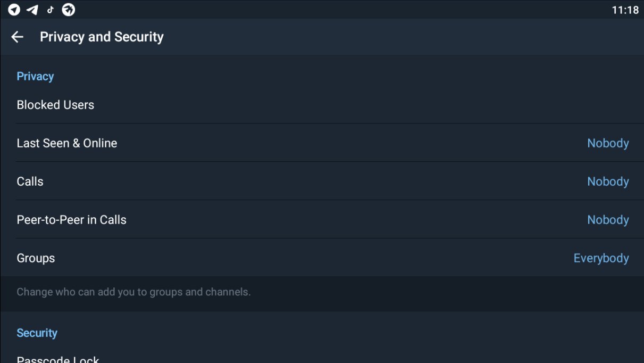Go back using the arrow icon
The height and width of the screenshot is (363, 644).
tap(18, 37)
